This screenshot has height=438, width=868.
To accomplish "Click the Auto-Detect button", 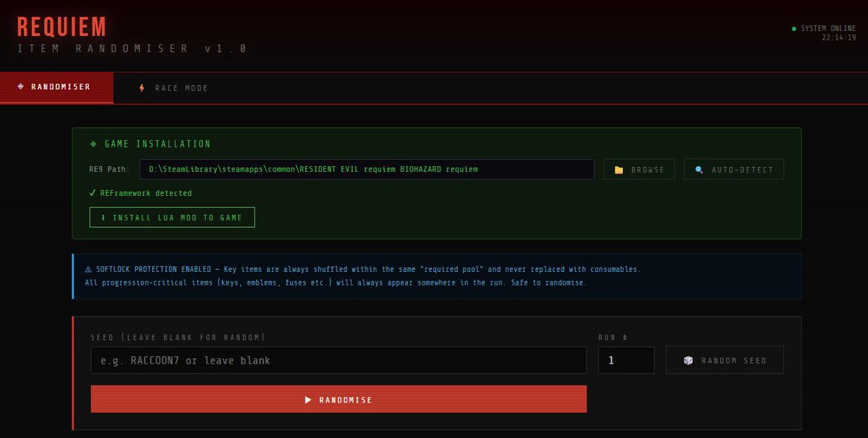I will point(733,169).
